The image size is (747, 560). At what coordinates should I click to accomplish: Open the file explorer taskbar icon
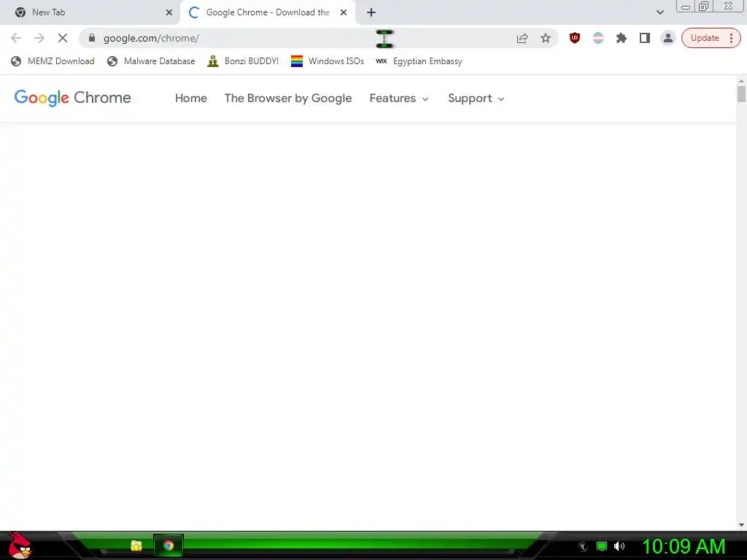point(136,545)
